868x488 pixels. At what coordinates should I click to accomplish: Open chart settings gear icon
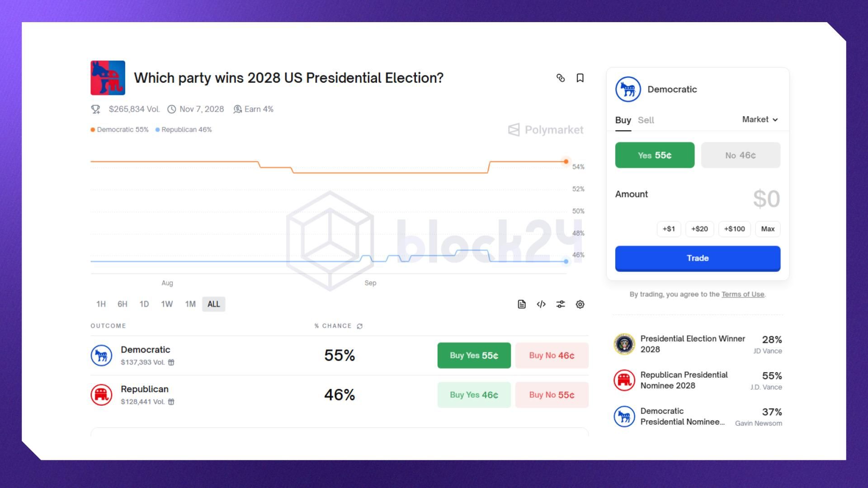click(x=580, y=304)
